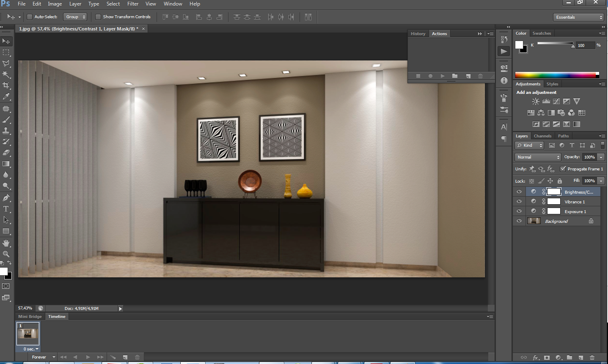Image resolution: width=608 pixels, height=364 pixels.
Task: Create new layer from Layers panel bottom
Action: pos(580,358)
